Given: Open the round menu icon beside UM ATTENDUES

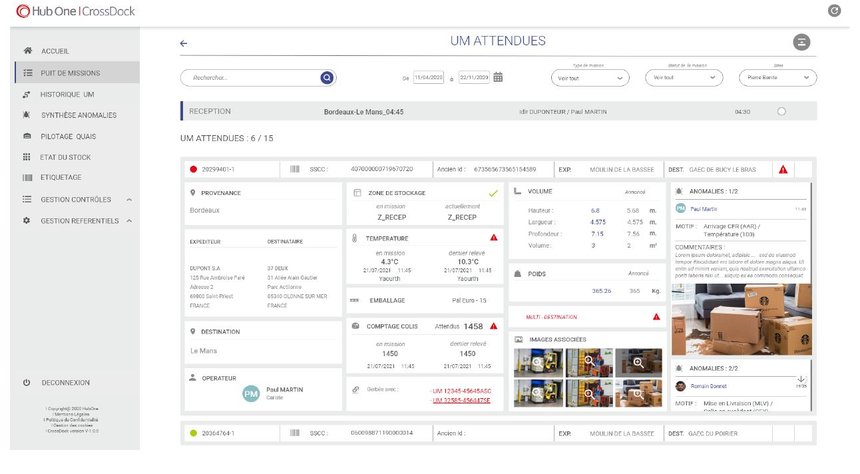Looking at the screenshot, I should click(x=801, y=42).
